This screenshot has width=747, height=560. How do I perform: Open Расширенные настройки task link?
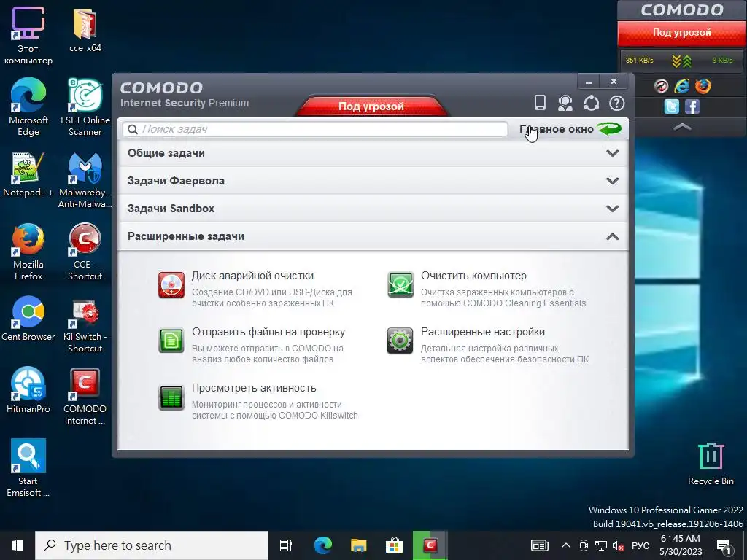[483, 332]
